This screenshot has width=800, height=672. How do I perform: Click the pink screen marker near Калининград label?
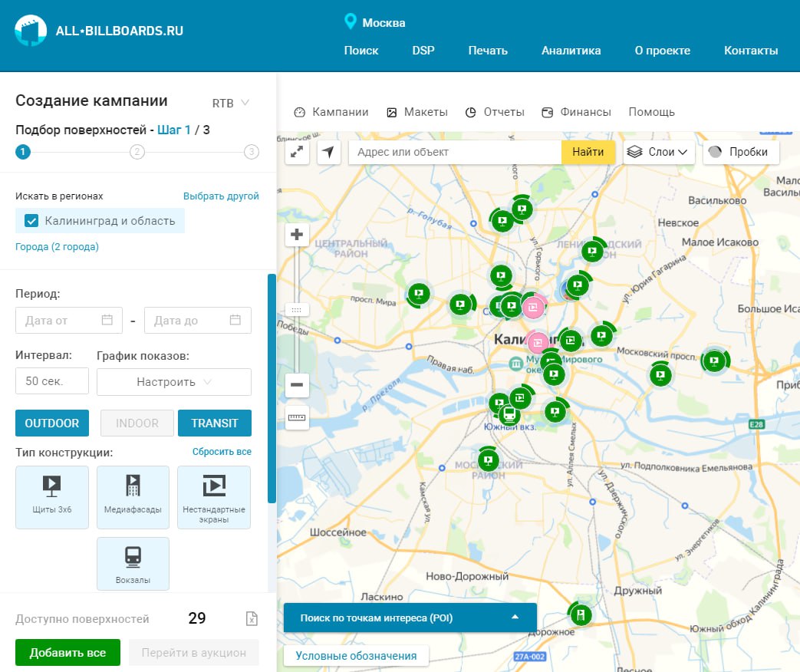[537, 342]
